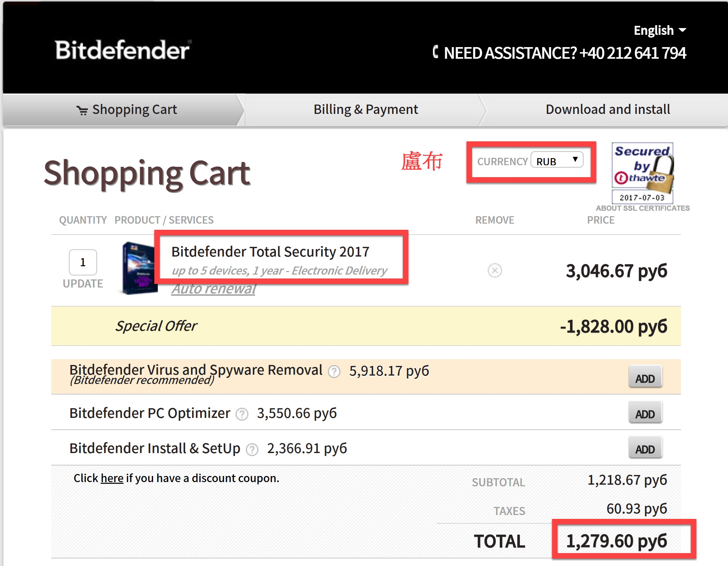Add Bitdefender Install & SetUp to cart
Viewport: 728px width, 566px height.
(x=645, y=449)
